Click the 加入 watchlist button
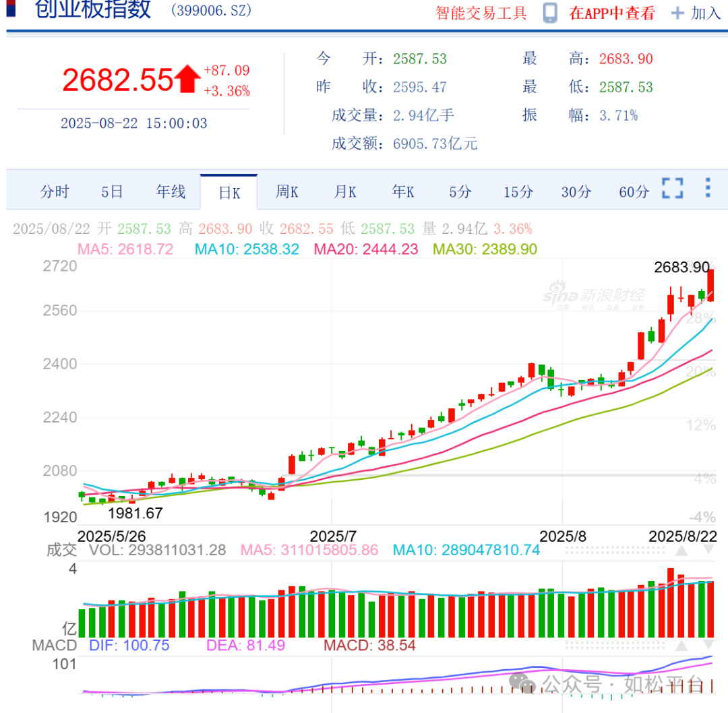The width and height of the screenshot is (728, 713). [706, 13]
